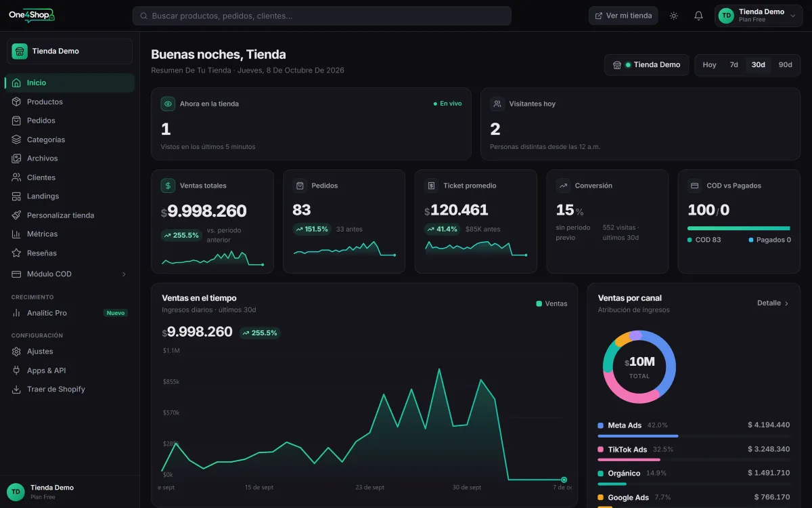Focus the Buscar productos search field

(322, 16)
